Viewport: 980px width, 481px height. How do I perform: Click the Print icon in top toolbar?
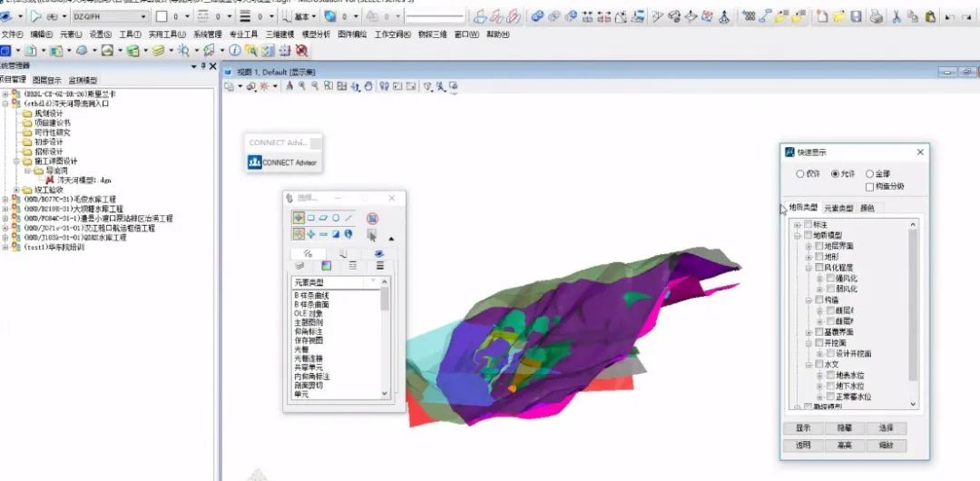(876, 16)
